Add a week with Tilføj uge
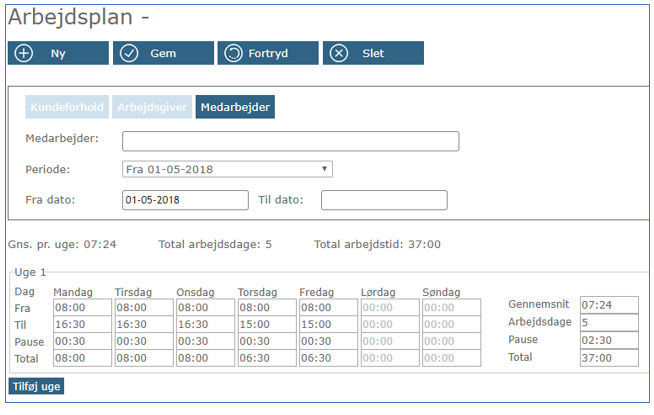The width and height of the screenshot is (654, 415). coord(36,386)
